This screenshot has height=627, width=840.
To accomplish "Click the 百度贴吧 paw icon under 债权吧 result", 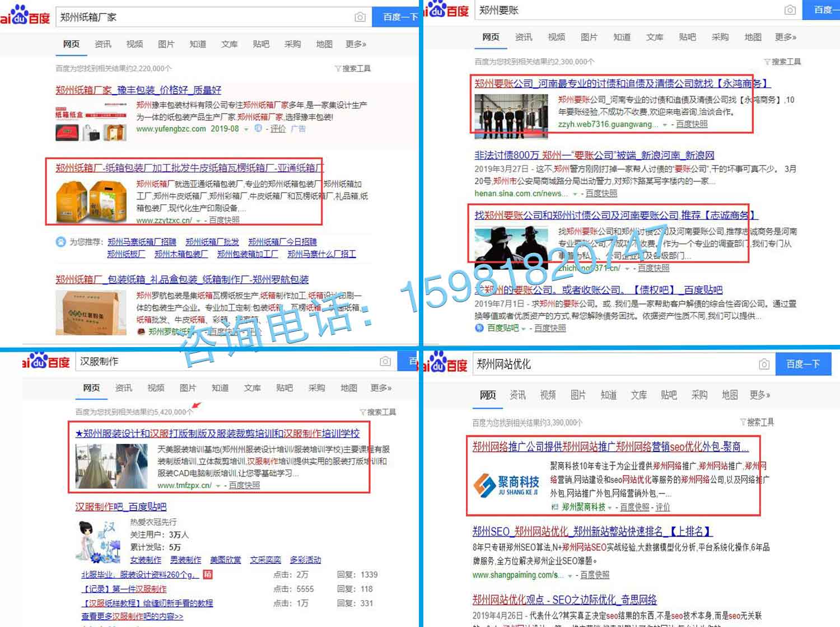I will coord(479,328).
